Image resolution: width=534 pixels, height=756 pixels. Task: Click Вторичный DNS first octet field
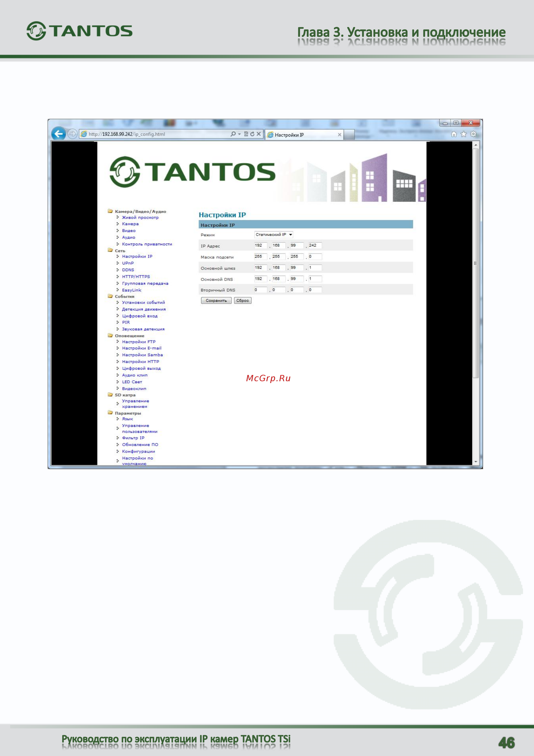click(260, 290)
